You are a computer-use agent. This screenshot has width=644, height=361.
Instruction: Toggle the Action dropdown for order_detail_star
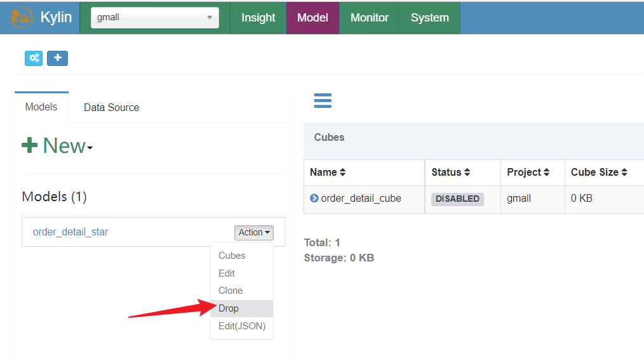254,233
